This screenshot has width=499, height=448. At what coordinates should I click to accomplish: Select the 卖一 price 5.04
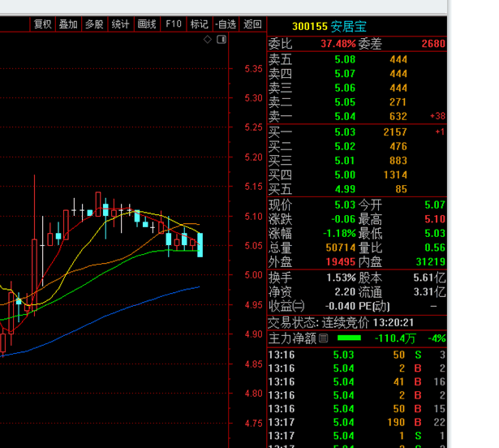(x=345, y=117)
